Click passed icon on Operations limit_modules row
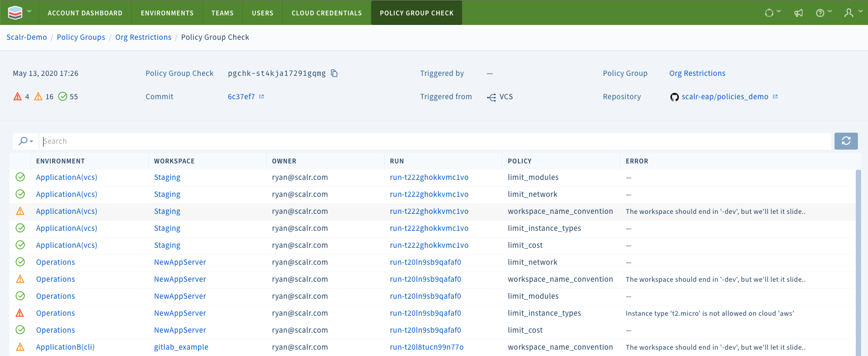Screen dimensions: 868x356 click(20, 296)
